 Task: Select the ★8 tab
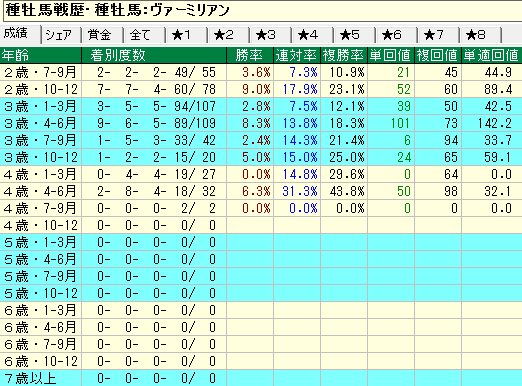pos(481,35)
